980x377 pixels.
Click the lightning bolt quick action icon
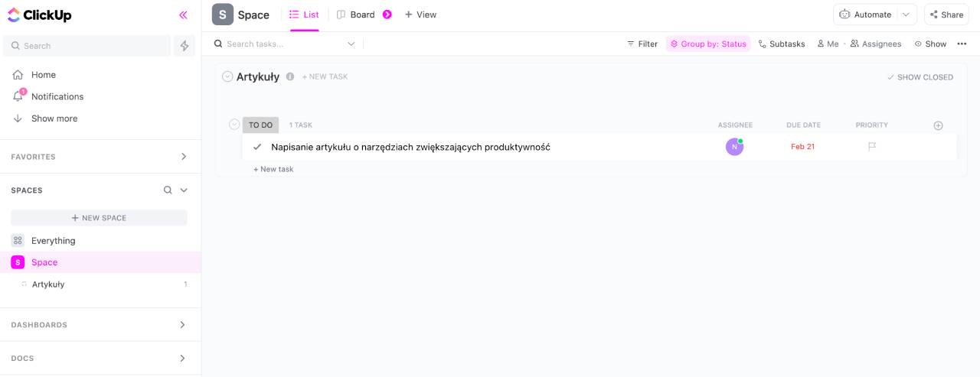pyautogui.click(x=185, y=46)
